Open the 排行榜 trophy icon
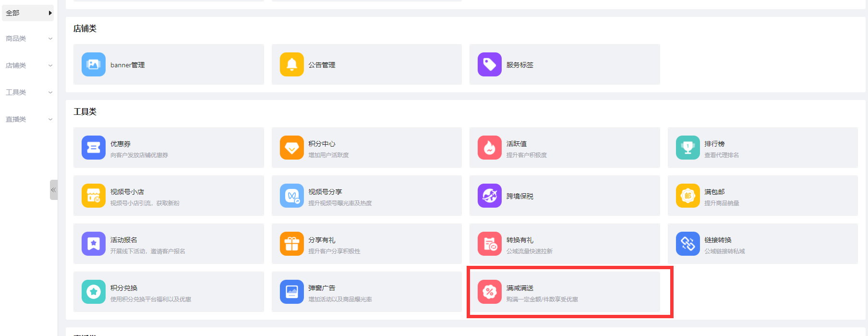The height and width of the screenshot is (336, 868). tap(687, 148)
